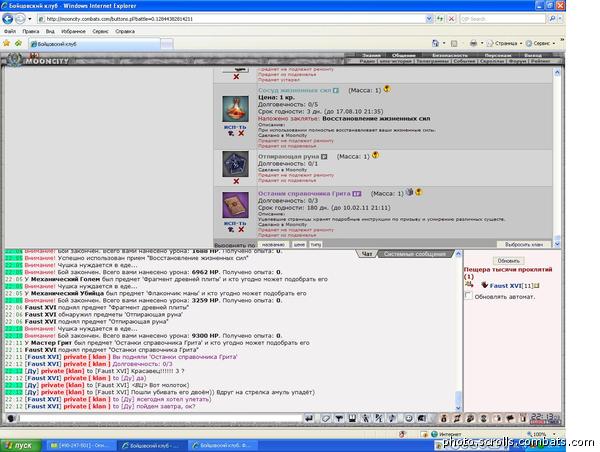Delete Останки справочника Грита with red X
The image size is (600, 452).
(x=241, y=230)
